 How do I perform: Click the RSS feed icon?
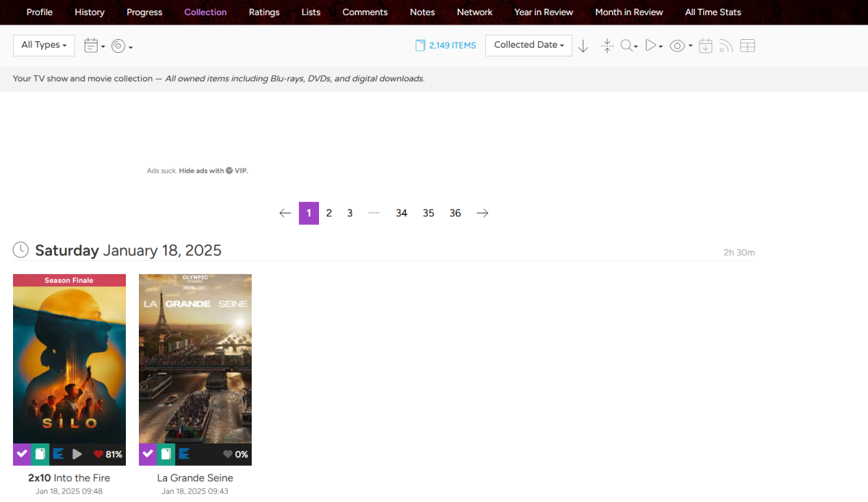pos(726,46)
